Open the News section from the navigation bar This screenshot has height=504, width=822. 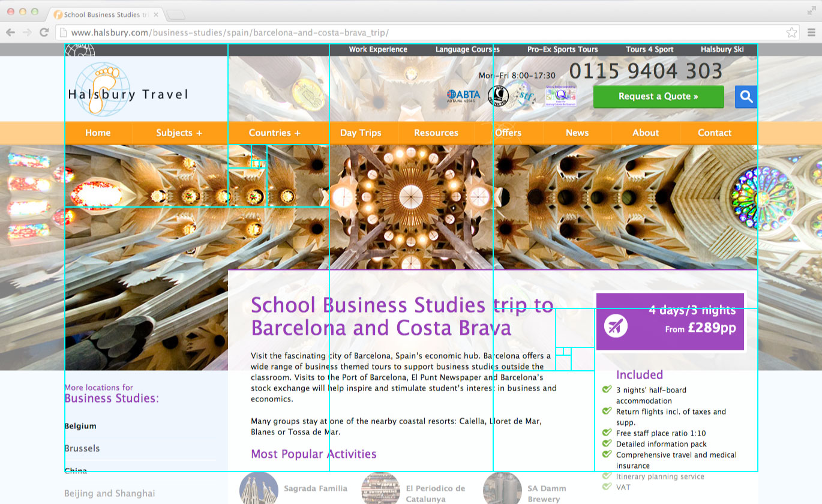577,133
